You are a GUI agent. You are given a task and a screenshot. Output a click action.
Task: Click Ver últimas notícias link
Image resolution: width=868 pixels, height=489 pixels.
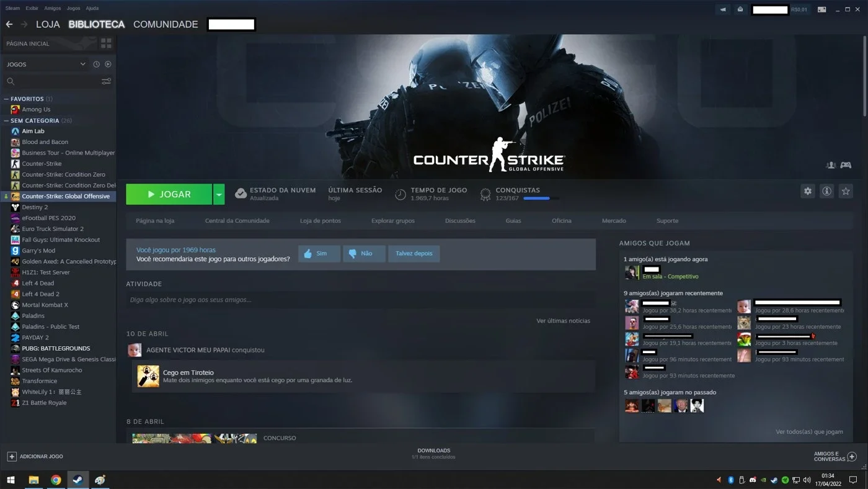click(x=563, y=321)
